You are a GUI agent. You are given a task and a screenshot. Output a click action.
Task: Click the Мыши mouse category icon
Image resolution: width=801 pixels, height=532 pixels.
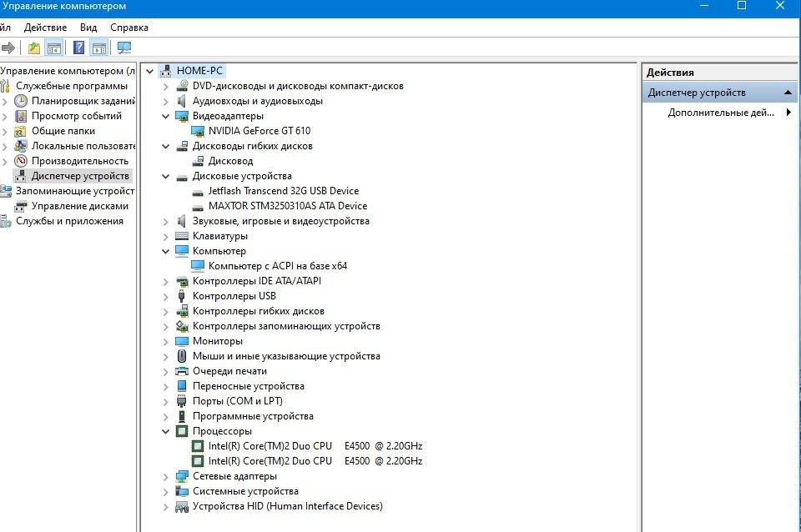pos(182,356)
